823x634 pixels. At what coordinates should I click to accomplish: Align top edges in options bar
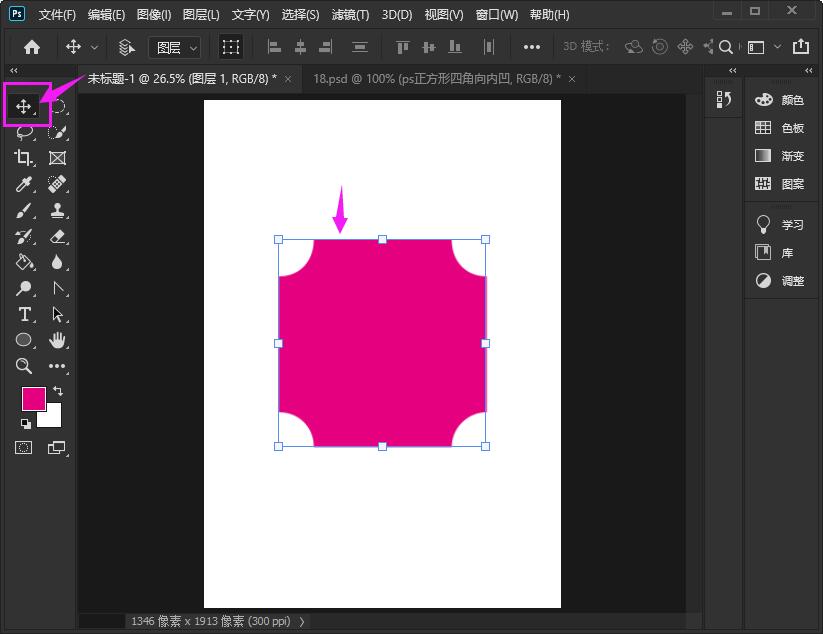click(x=403, y=47)
